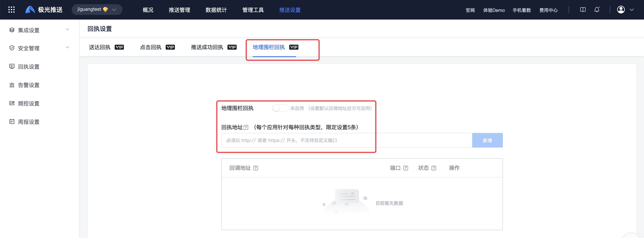The height and width of the screenshot is (238, 644).
Task: Open the apps grid menu icon
Action: point(12,10)
